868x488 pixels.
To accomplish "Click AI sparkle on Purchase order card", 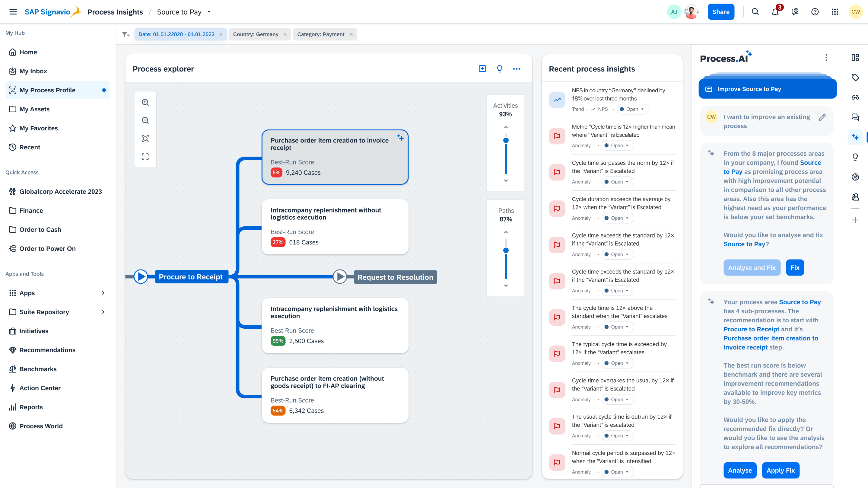I will coord(400,138).
